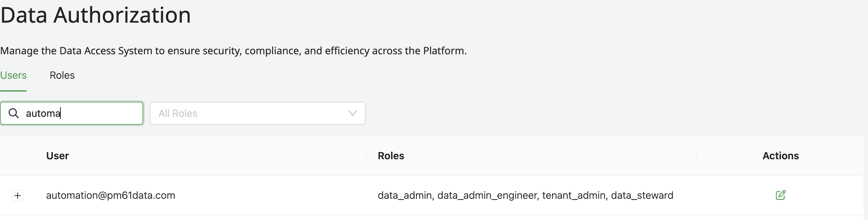
Task: Click the magnifier search icon
Action: coord(14,113)
